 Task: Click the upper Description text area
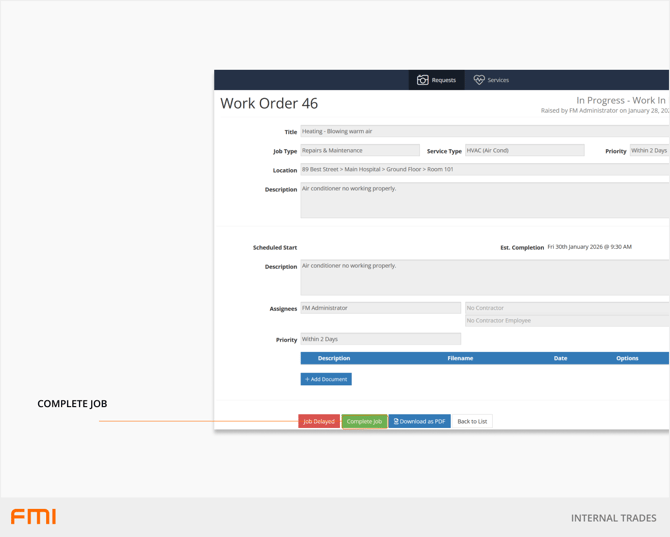pyautogui.click(x=485, y=200)
